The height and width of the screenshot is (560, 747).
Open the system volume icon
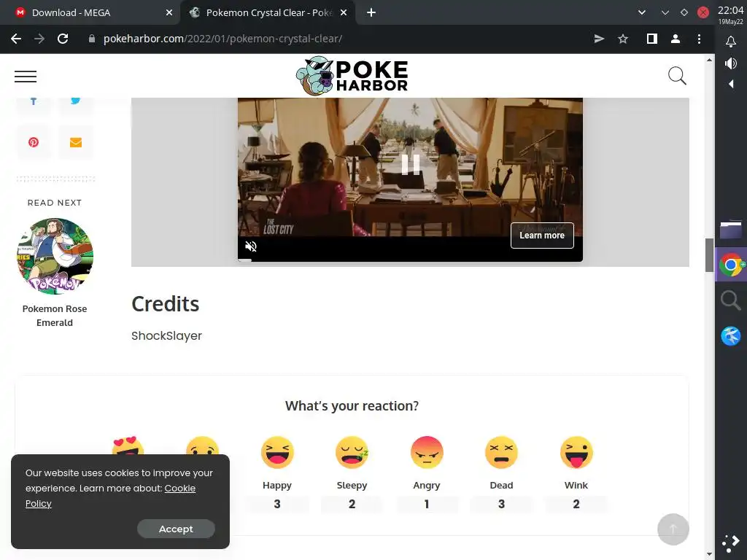click(731, 63)
